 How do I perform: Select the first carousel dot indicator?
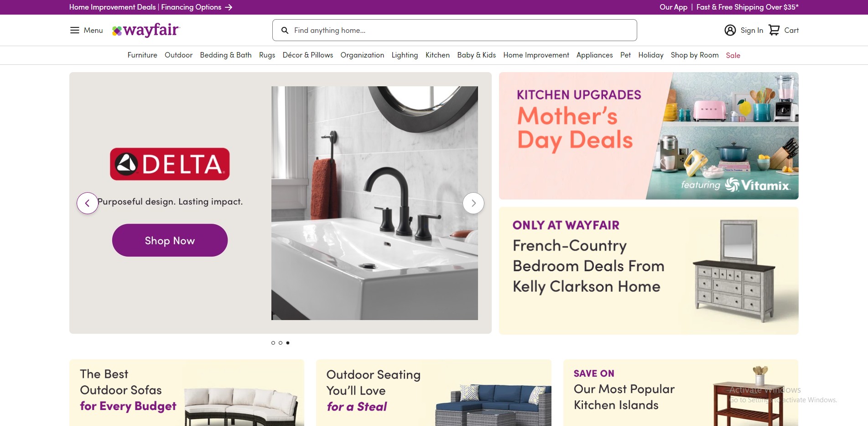[x=273, y=343]
